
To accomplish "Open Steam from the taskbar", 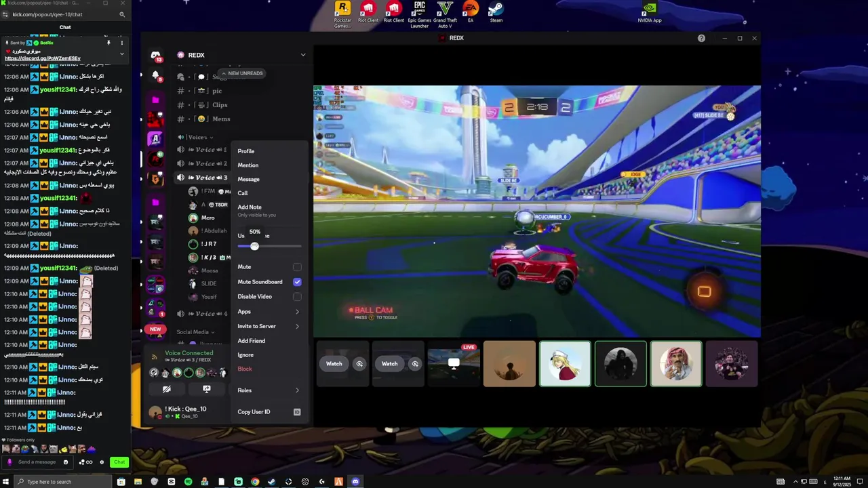I will [x=271, y=482].
